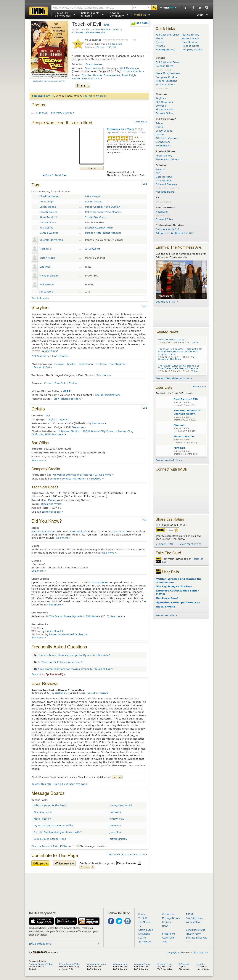Open the Which version is the best? thread
238x980 pixels.
point(50,805)
